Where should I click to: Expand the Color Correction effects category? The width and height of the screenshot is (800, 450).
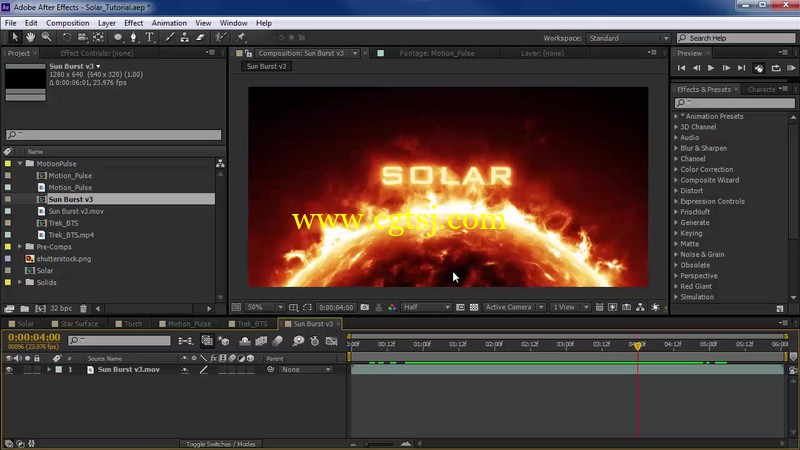pyautogui.click(x=676, y=169)
